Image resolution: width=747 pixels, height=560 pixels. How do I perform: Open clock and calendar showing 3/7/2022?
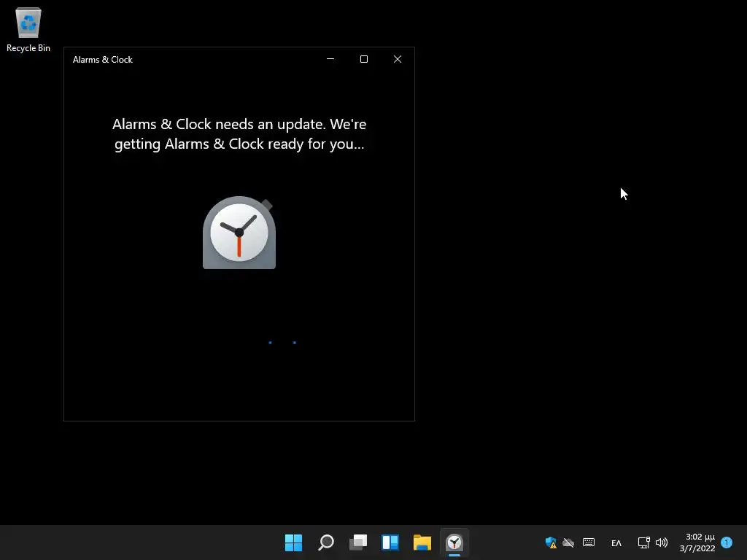point(697,542)
